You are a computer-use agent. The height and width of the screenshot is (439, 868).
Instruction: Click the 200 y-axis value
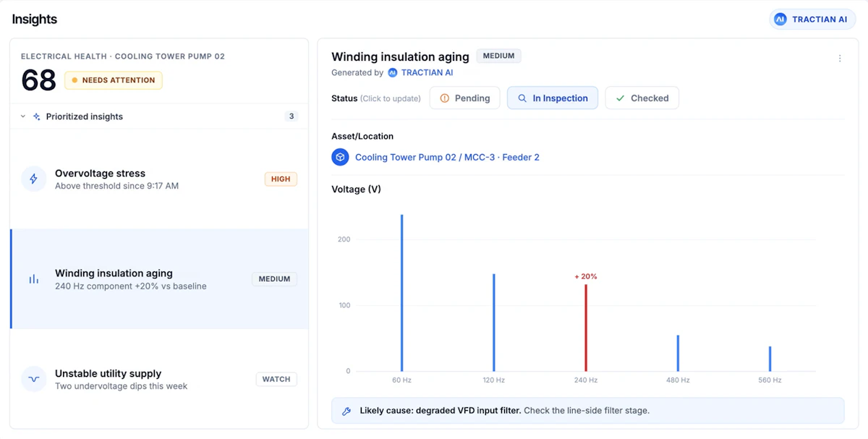coord(344,239)
